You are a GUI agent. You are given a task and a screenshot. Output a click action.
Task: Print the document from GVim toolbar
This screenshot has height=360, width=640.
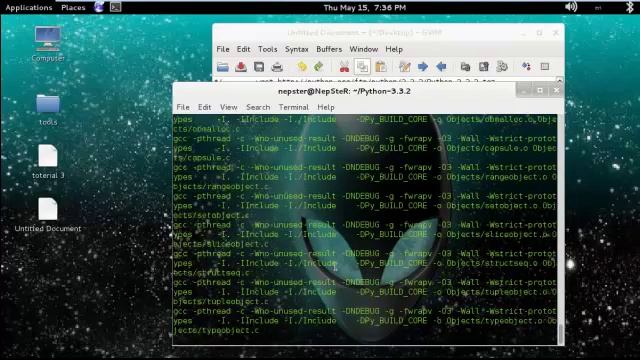point(277,67)
